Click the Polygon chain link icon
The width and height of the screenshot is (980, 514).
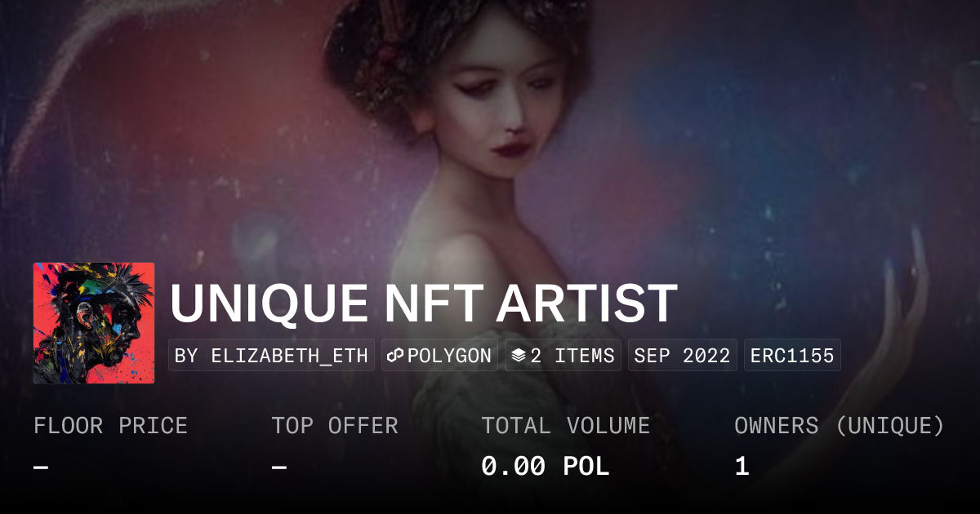tap(396, 356)
